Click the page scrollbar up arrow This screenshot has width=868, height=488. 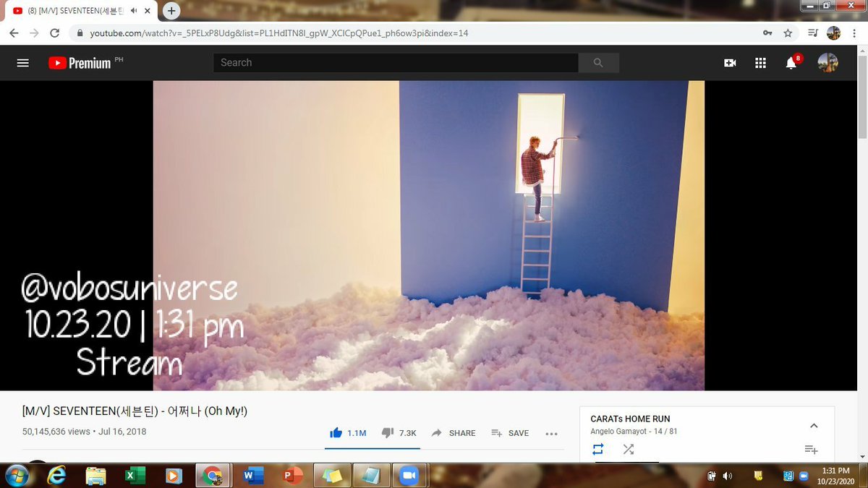tap(862, 50)
